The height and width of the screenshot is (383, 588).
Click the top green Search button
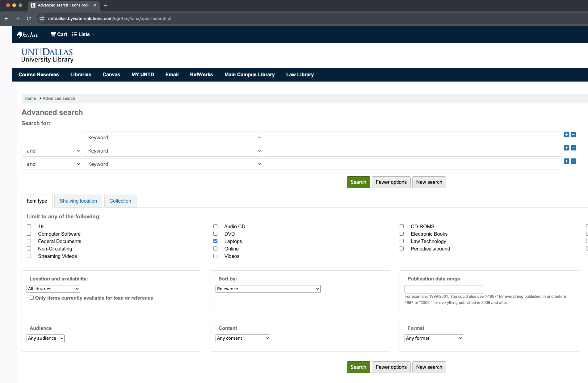[358, 182]
